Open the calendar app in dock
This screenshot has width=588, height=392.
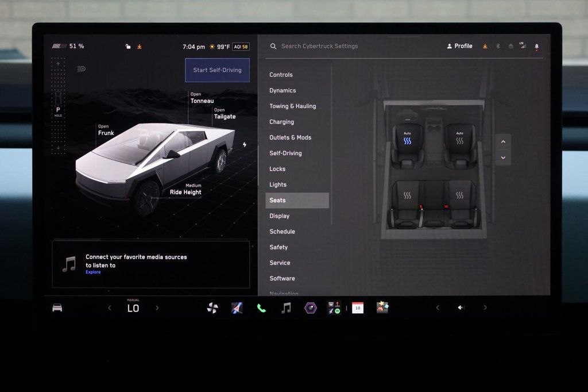(x=358, y=308)
